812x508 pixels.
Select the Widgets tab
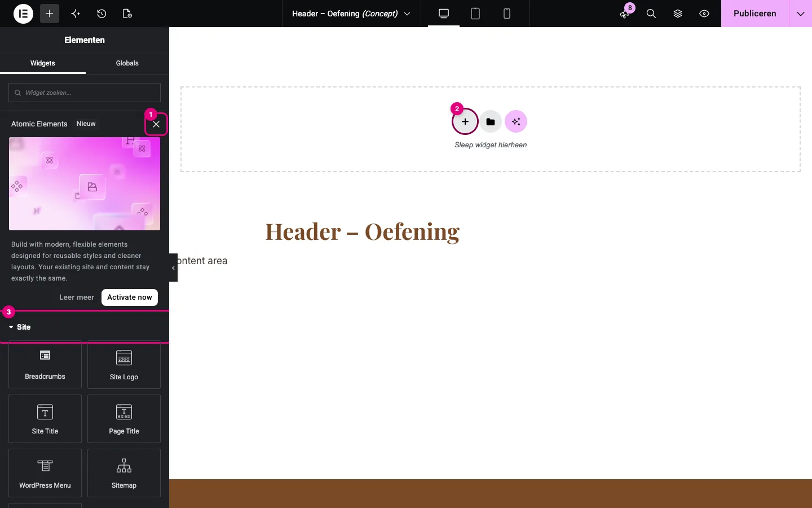click(43, 63)
